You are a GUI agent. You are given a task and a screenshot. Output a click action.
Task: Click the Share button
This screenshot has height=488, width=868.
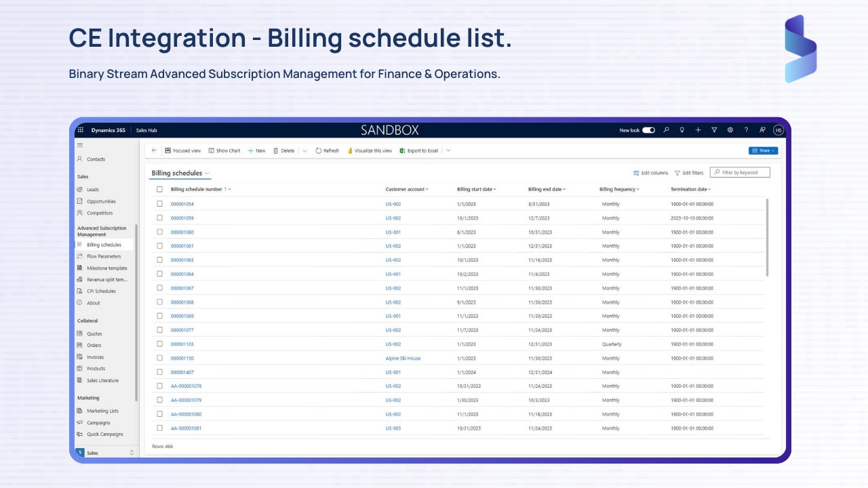(x=764, y=150)
